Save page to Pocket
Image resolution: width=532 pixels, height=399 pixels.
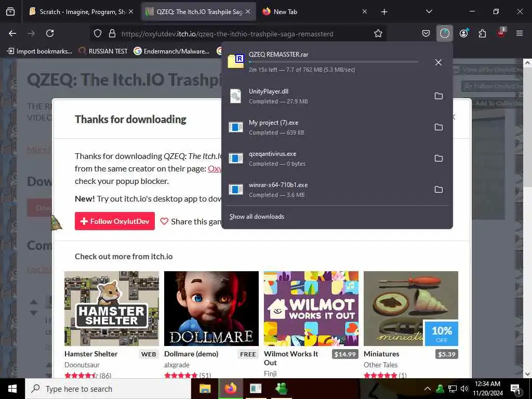(x=426, y=33)
